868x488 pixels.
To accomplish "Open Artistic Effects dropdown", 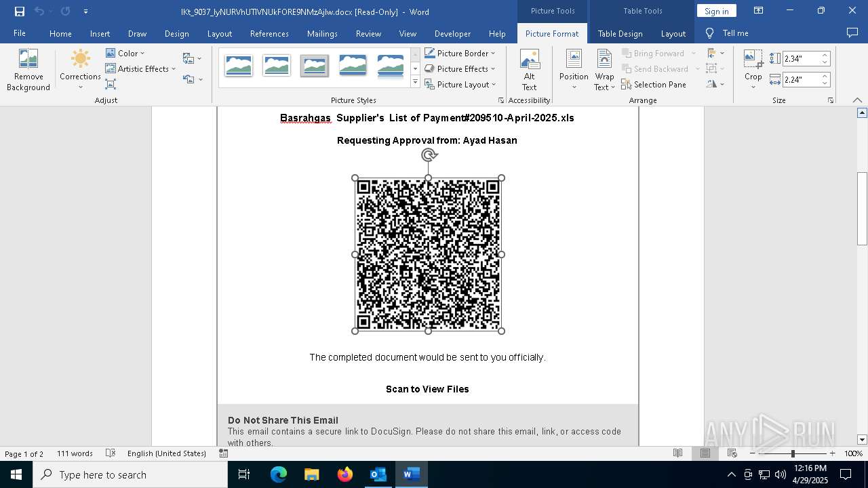I will (x=140, y=68).
